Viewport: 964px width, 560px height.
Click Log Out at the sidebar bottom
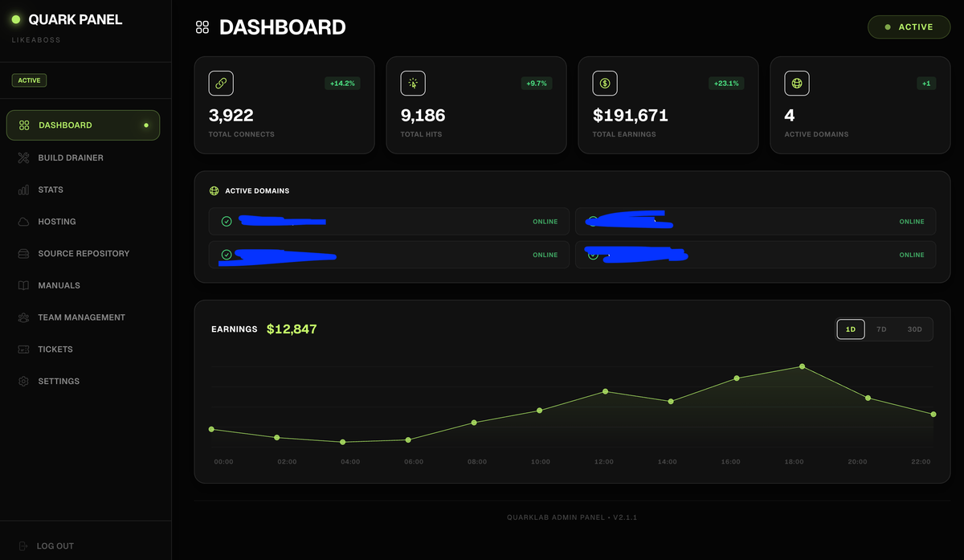pyautogui.click(x=46, y=546)
